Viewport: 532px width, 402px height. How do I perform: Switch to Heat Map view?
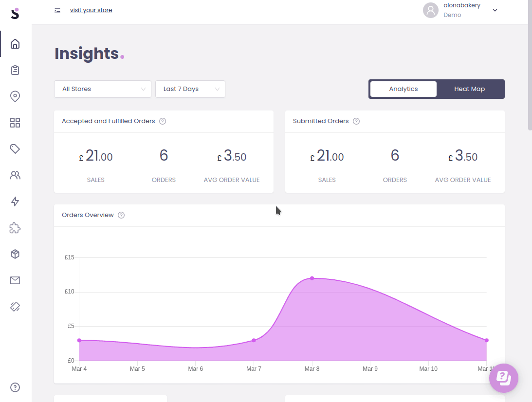pos(469,89)
